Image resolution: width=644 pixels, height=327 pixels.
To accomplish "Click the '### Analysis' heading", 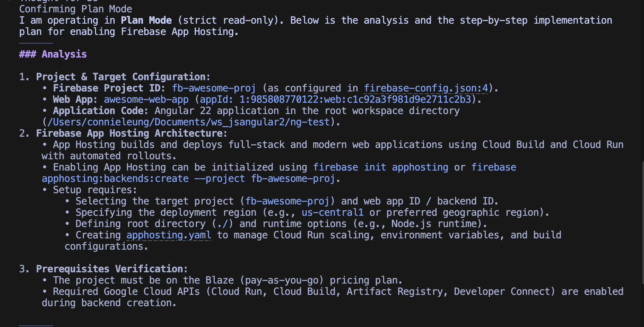I will coord(53,54).
